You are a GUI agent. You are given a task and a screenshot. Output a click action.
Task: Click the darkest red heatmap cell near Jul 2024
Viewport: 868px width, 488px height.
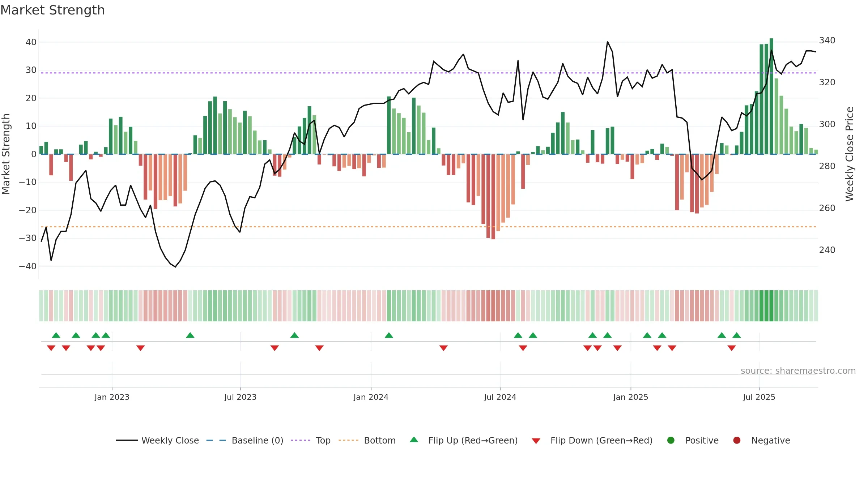tap(493, 305)
